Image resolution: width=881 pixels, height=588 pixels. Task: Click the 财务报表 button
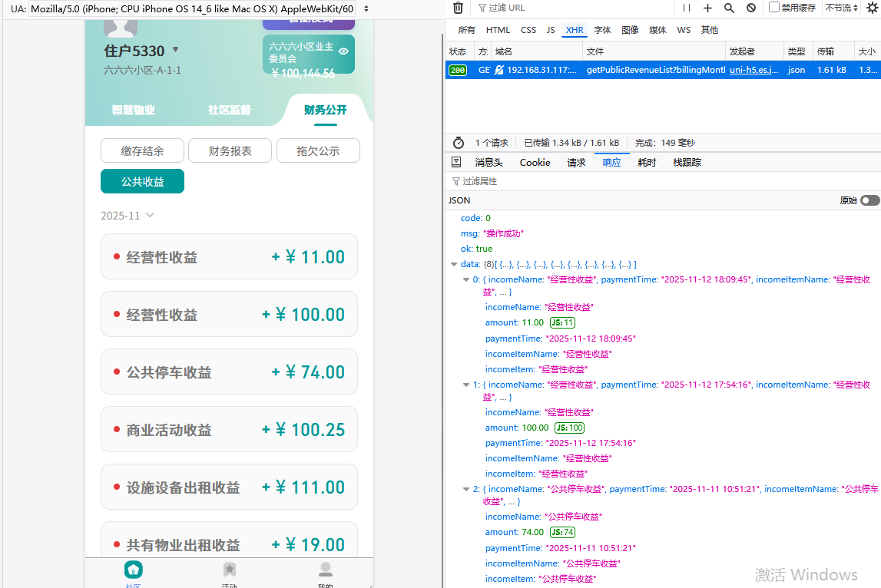230,151
